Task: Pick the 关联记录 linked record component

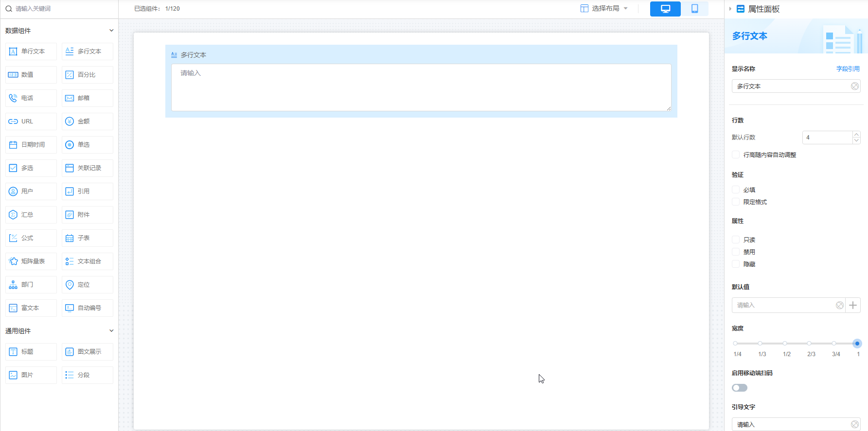Action: pyautogui.click(x=88, y=168)
